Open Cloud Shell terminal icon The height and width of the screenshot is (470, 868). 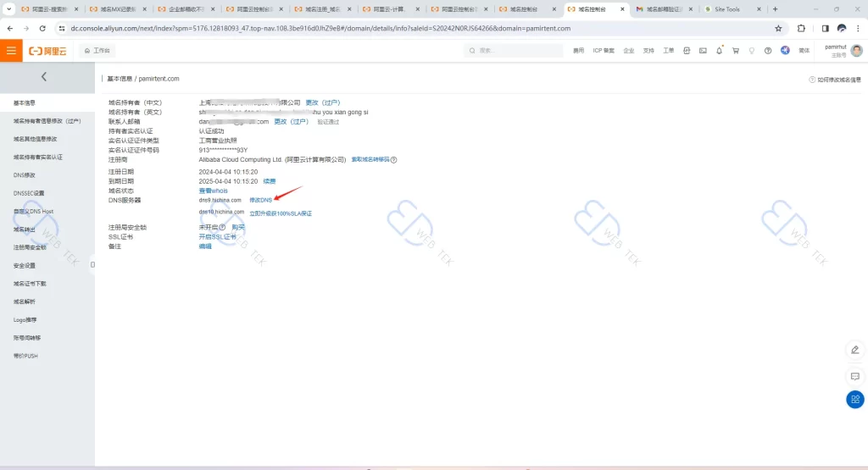[703, 51]
